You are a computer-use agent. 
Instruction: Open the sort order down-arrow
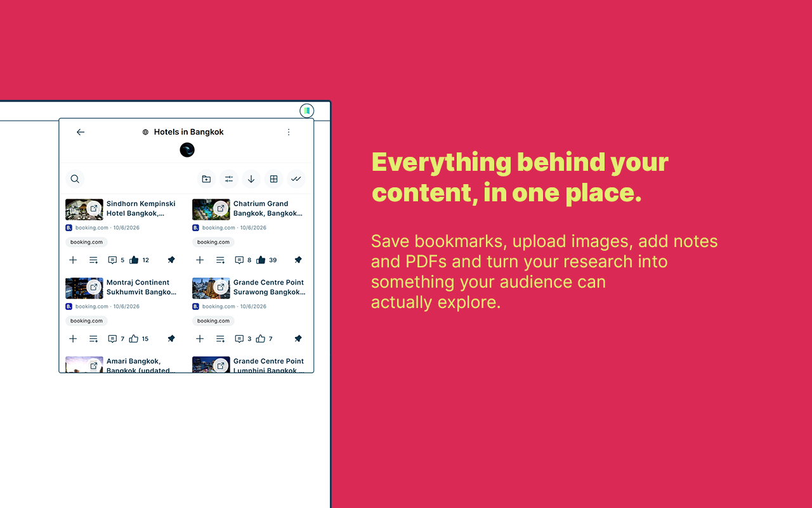(x=251, y=179)
